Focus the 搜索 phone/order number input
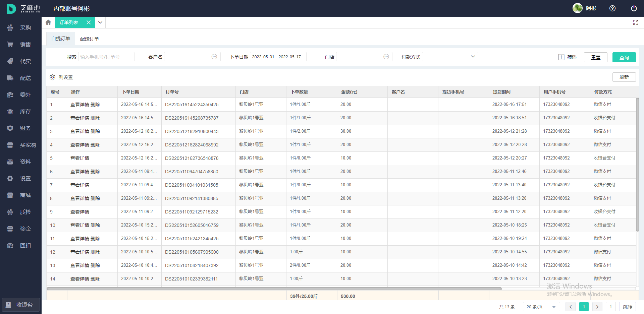Screen dimensions: 644x314 [x=106, y=57]
